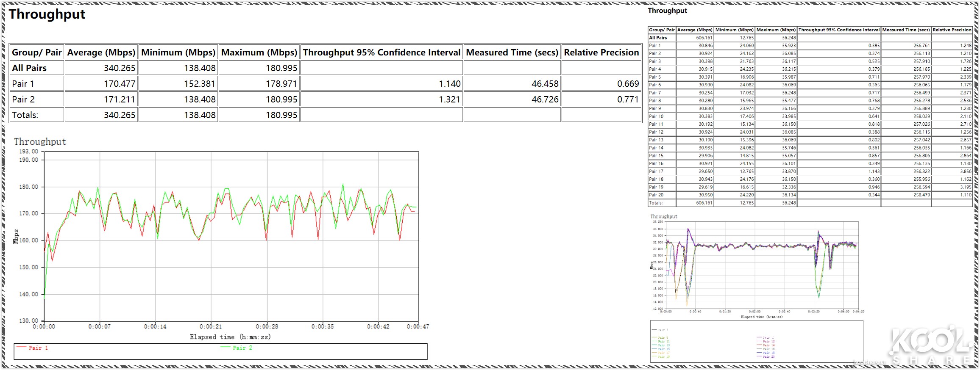Select 'Pair 10' row in right table
Image resolution: width=980 pixels, height=370 pixels.
(656, 116)
